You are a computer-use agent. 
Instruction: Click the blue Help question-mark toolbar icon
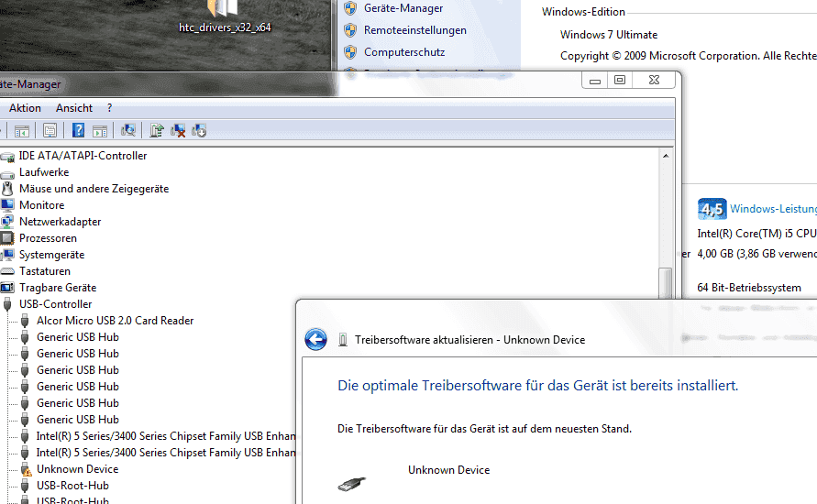78,130
